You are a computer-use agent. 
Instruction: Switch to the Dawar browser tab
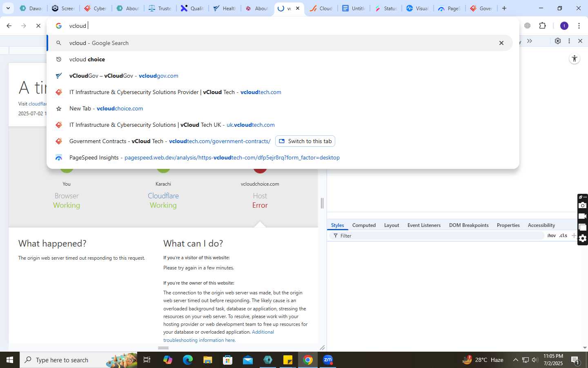31,8
